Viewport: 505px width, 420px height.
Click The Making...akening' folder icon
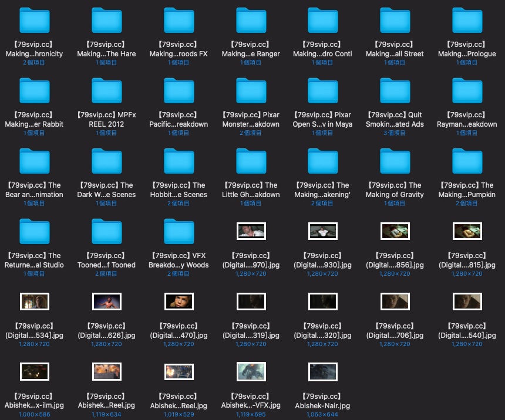click(323, 161)
